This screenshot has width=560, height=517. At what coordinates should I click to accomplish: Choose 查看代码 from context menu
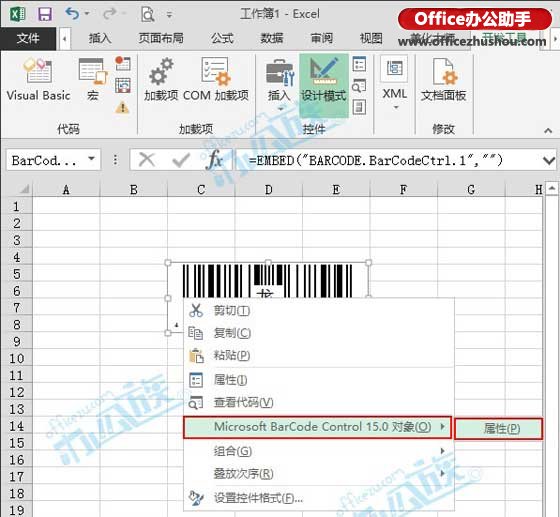(319, 402)
